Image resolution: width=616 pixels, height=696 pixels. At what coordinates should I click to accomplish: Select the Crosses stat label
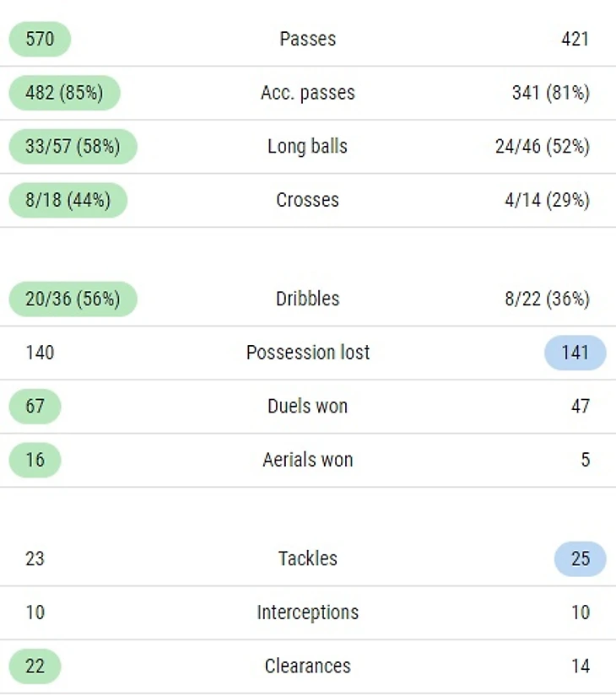coord(308,200)
